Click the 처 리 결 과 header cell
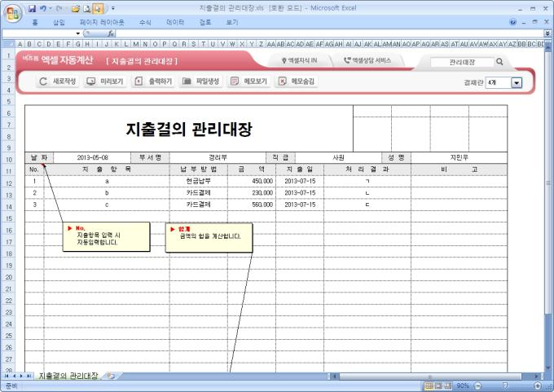The height and width of the screenshot is (392, 554). [367, 170]
